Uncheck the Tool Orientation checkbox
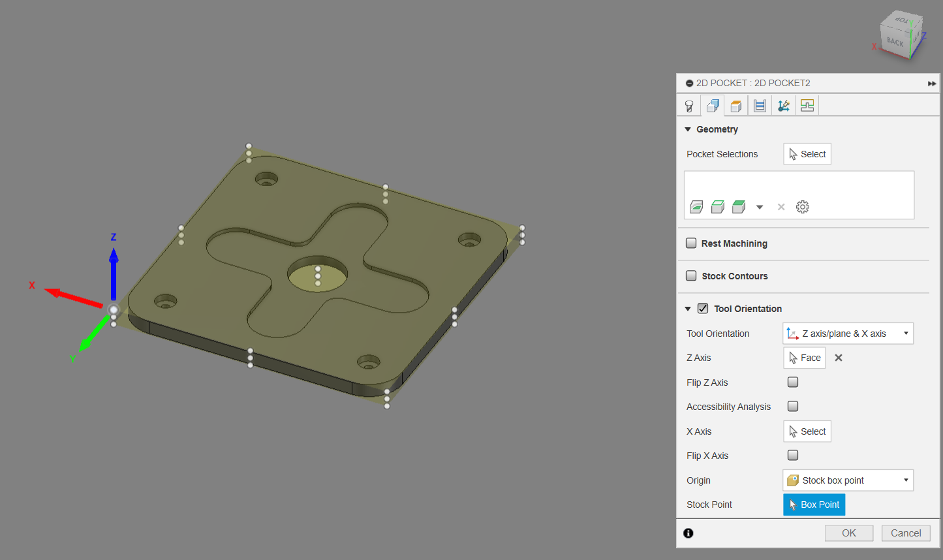Viewport: 943px width, 560px height. pyautogui.click(x=703, y=309)
